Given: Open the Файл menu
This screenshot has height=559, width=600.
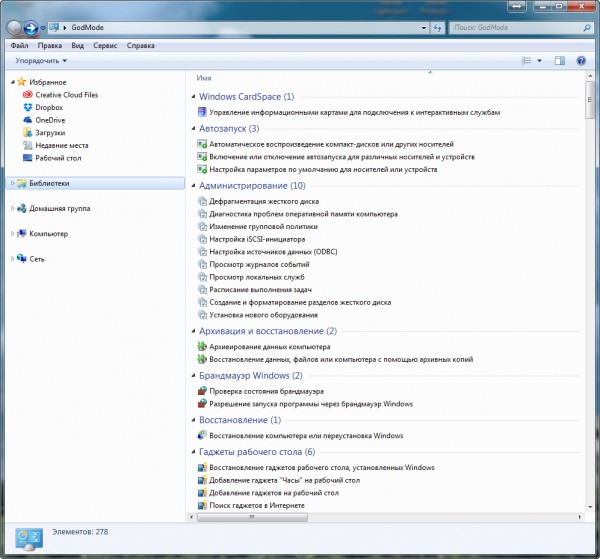Looking at the screenshot, I should (x=19, y=45).
